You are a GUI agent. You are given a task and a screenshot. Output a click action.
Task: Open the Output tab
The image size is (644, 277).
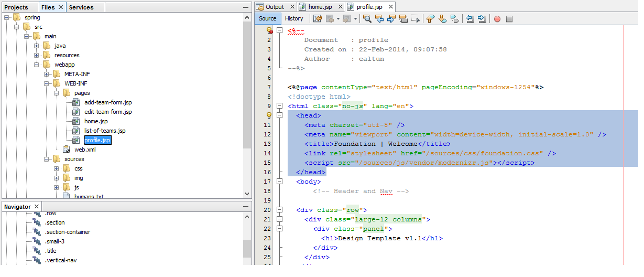coord(275,7)
